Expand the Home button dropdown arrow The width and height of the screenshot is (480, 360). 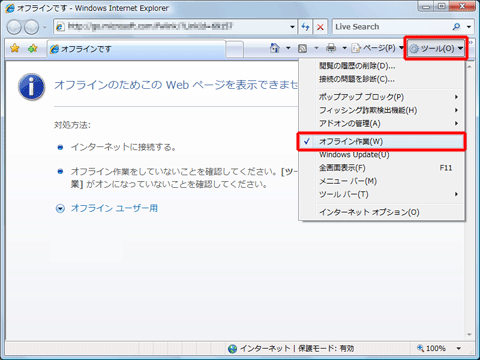pos(288,49)
